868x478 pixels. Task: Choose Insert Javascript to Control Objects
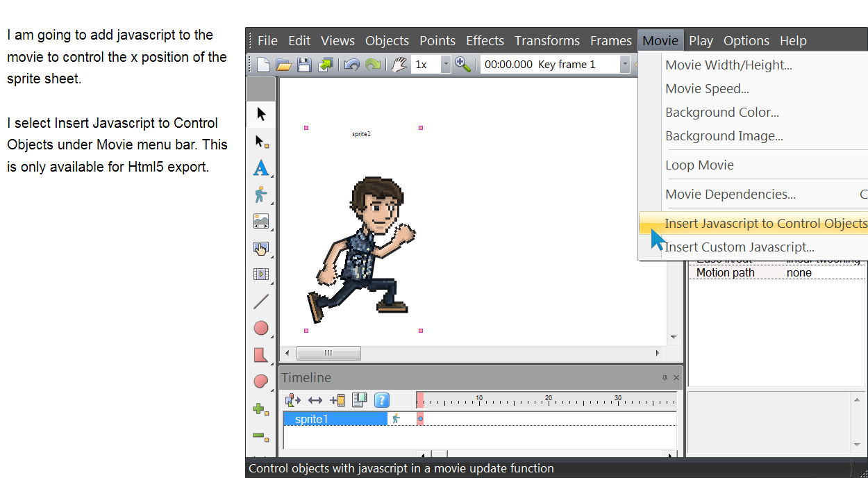pos(753,223)
